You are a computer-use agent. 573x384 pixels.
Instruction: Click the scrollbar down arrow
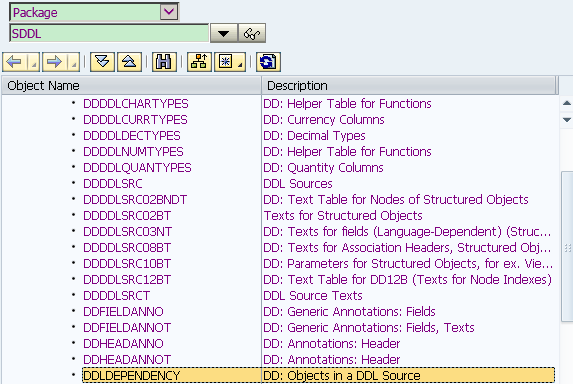tap(566, 120)
